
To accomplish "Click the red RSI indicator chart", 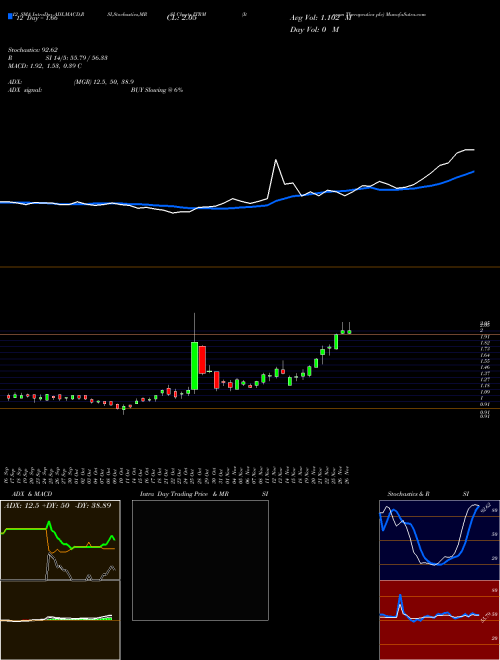I will coord(439,620).
